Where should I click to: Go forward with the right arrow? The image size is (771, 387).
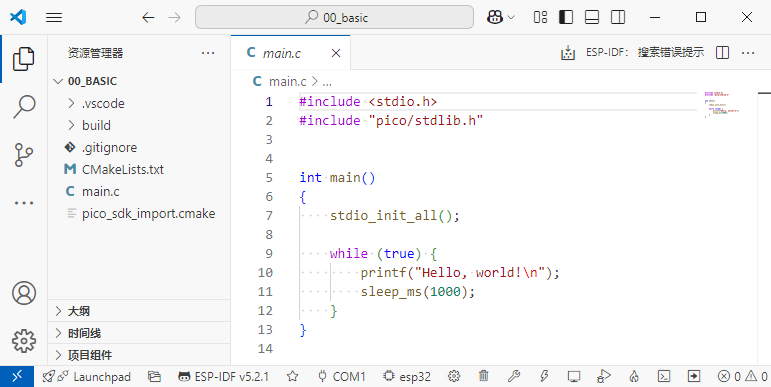pos(174,18)
